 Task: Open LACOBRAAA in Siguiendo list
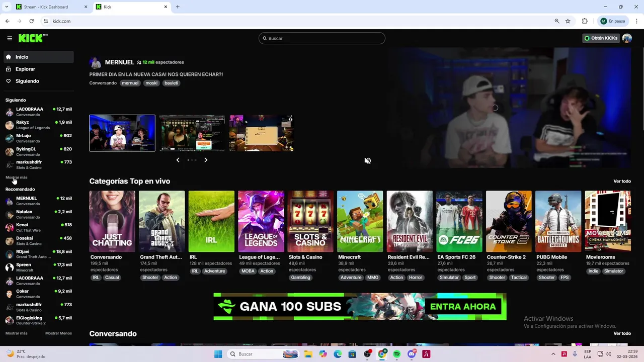tap(39, 112)
